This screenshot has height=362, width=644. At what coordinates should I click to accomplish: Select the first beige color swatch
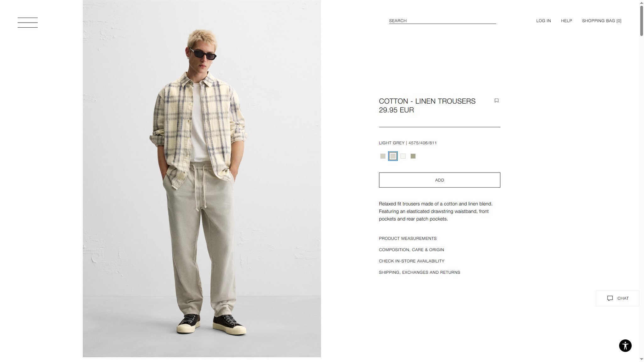click(x=383, y=156)
